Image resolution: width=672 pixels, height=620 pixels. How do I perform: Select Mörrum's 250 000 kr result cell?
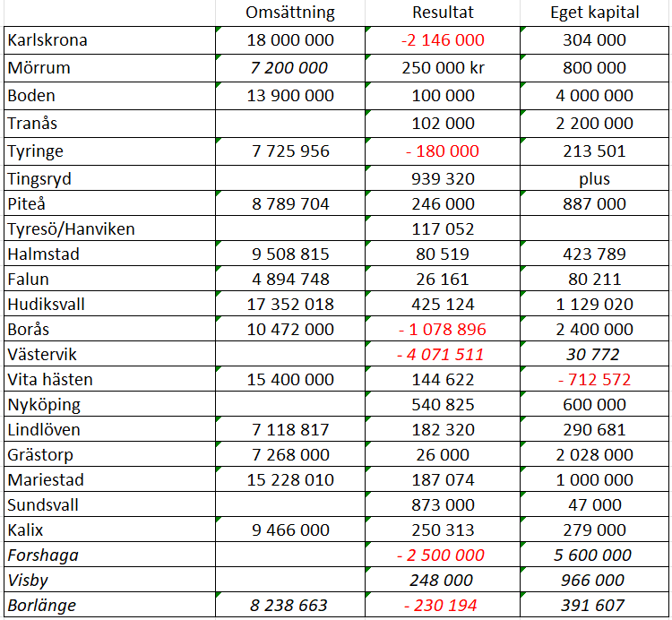tap(443, 68)
